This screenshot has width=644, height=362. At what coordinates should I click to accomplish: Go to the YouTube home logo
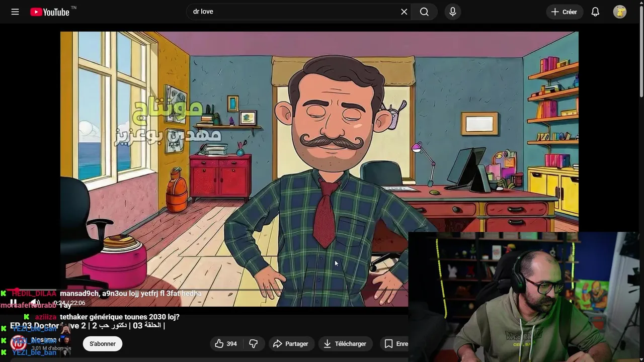[49, 12]
